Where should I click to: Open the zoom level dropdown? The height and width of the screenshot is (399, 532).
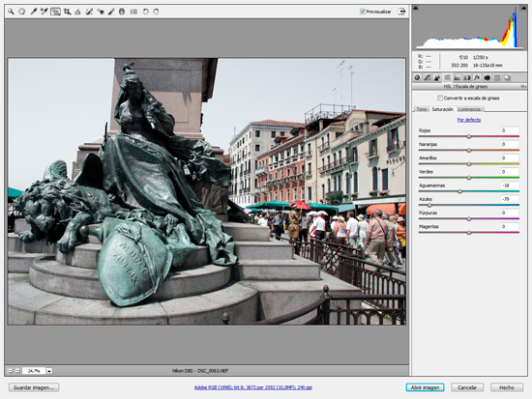(49, 371)
